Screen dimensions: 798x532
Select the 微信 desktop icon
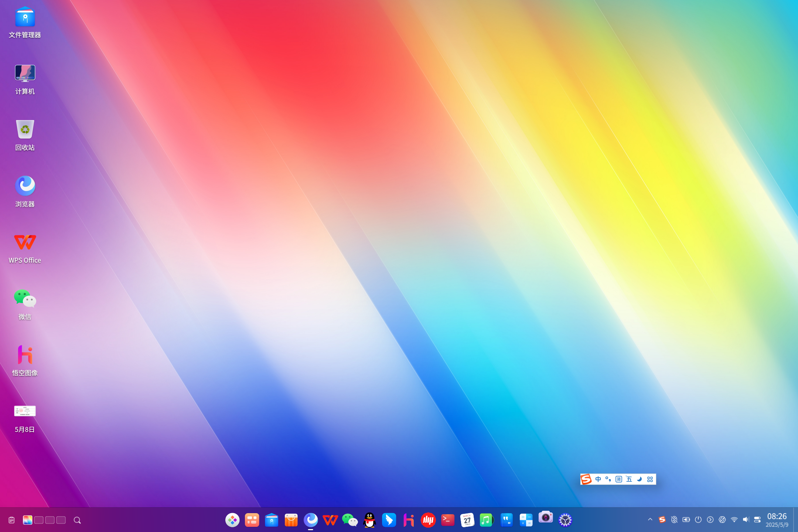(25, 304)
